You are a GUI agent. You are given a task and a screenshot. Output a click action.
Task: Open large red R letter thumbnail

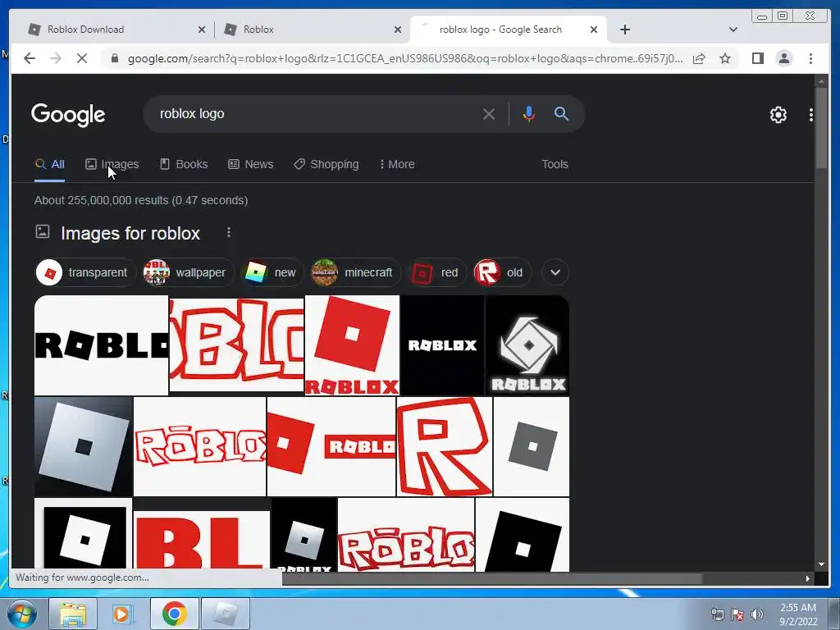tap(444, 447)
